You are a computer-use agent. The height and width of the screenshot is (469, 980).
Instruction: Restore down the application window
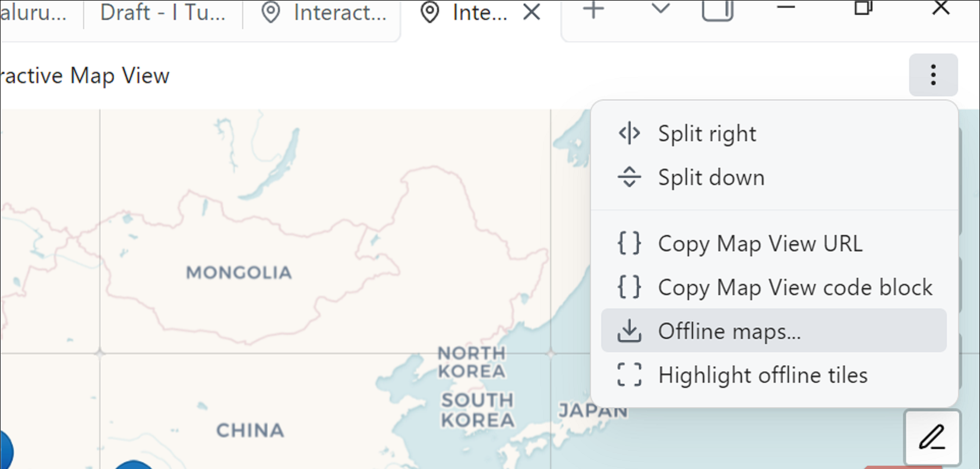(863, 8)
